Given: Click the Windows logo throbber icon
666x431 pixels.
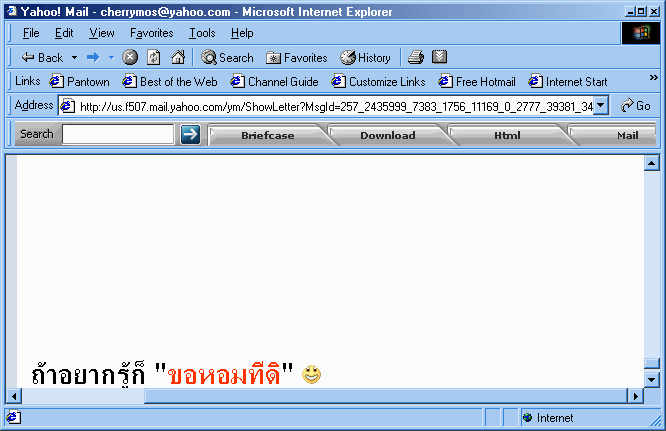Looking at the screenshot, I should coord(641,33).
